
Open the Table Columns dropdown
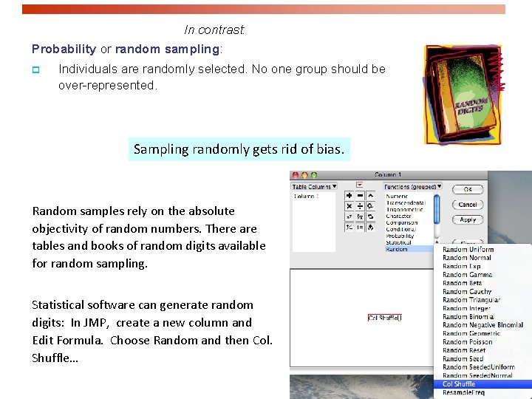(314, 187)
